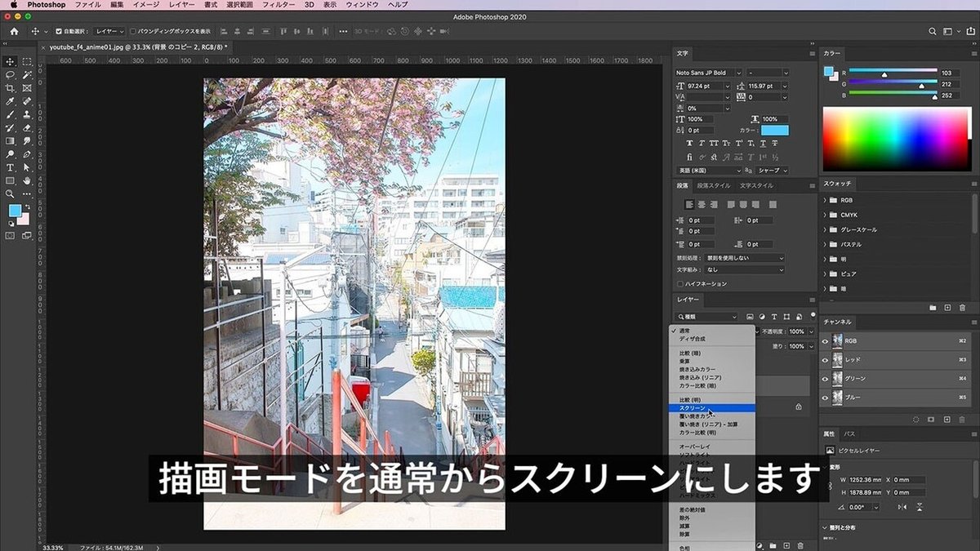Enable バウンディングボックスを表示 checkbox
This screenshot has height=551, width=980.
click(134, 31)
